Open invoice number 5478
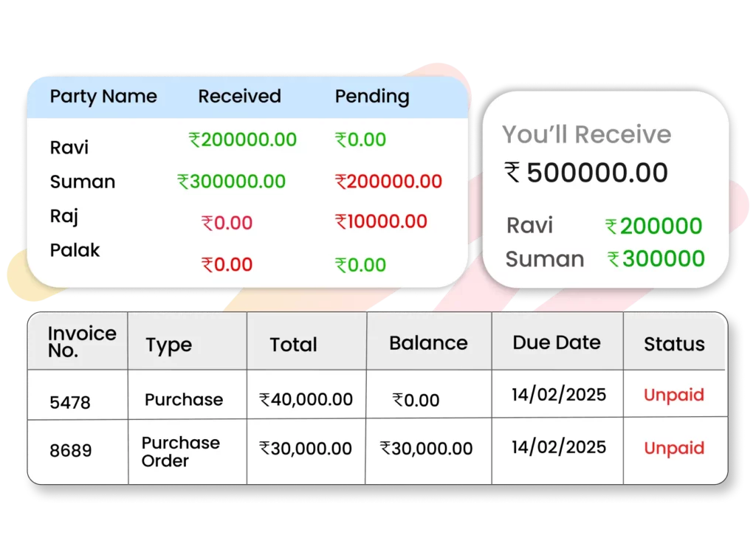Image resolution: width=756 pixels, height=549 pixels. click(70, 402)
